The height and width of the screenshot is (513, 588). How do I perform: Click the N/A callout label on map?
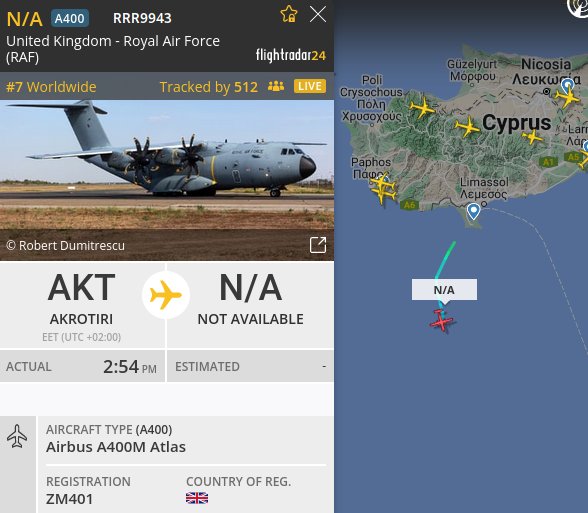click(x=444, y=290)
